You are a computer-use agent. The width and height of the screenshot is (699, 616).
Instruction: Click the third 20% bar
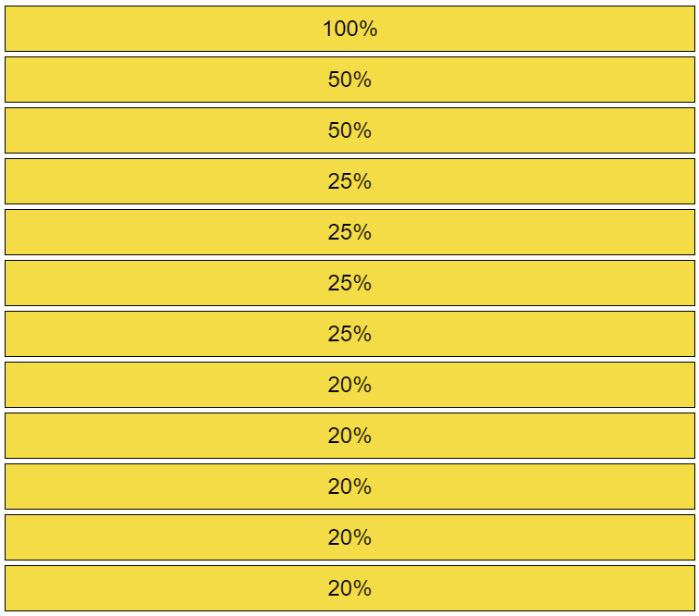click(349, 487)
